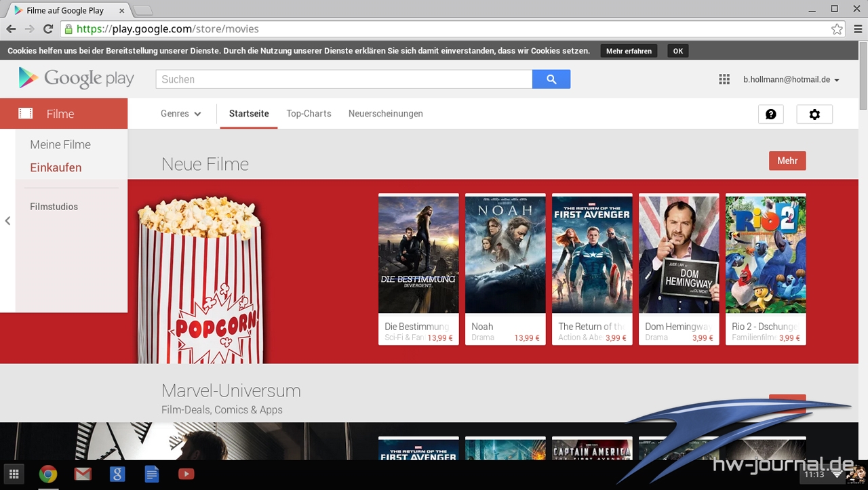Viewport: 868px width, 490px height.
Task: Click the Filme section header
Action: click(64, 113)
